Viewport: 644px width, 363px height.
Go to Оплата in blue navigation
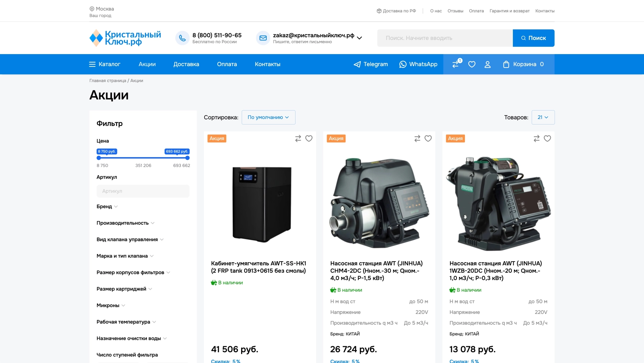tap(227, 64)
